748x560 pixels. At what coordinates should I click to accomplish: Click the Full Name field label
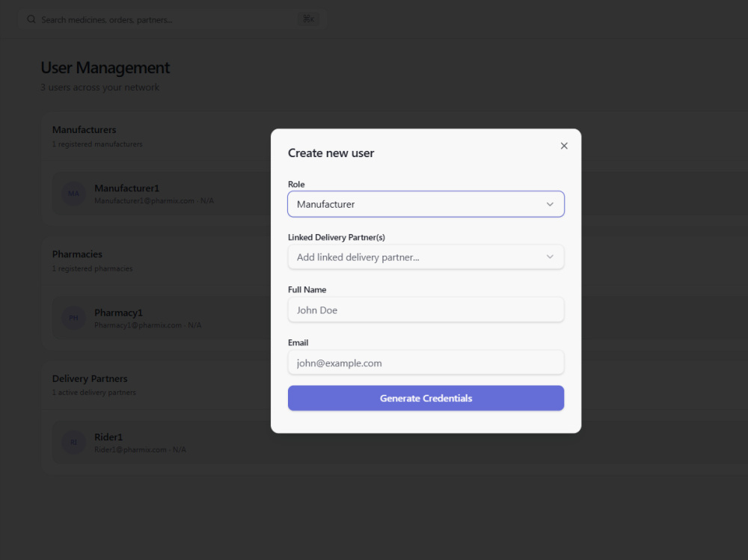(x=307, y=289)
